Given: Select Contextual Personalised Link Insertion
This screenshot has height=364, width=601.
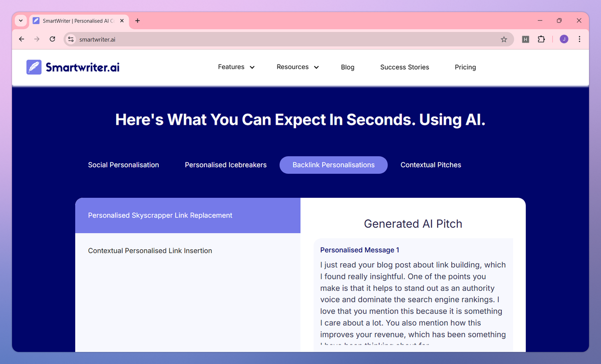Looking at the screenshot, I should pos(150,250).
